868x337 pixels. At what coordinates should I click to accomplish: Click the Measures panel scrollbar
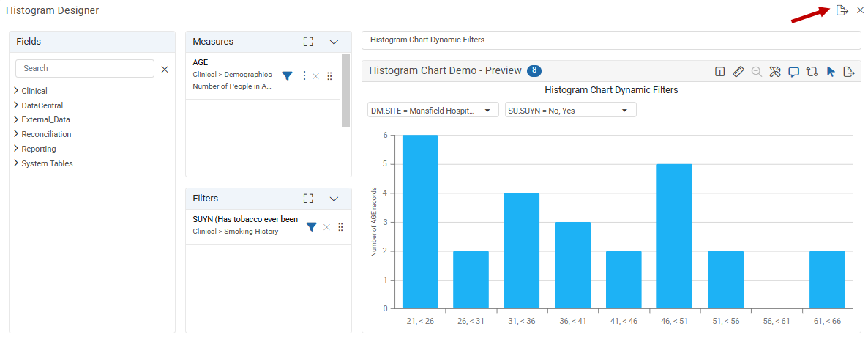coord(346,90)
